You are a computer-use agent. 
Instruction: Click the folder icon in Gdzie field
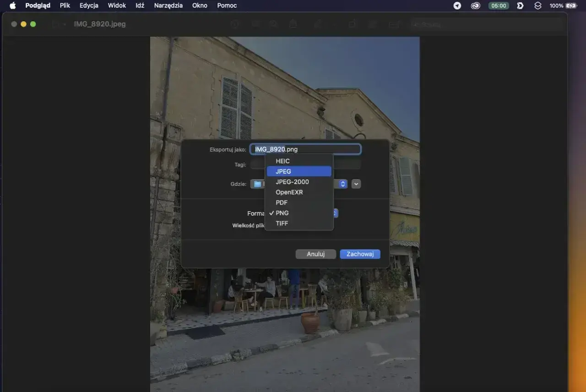[258, 184]
